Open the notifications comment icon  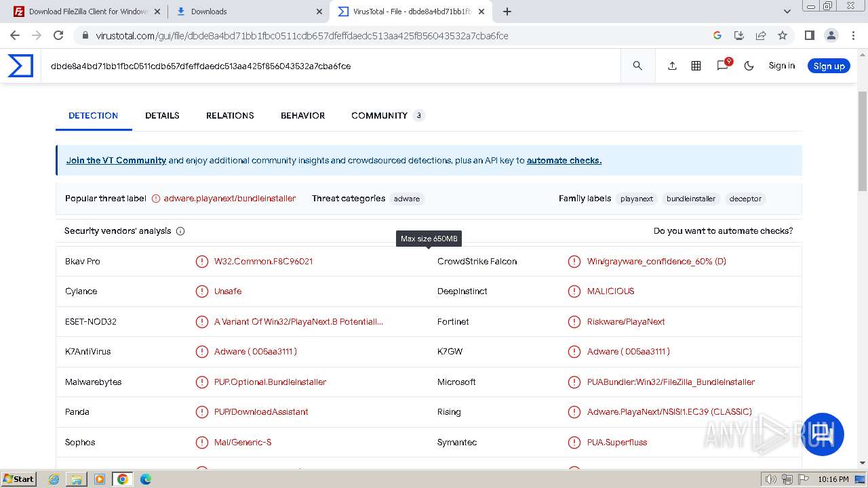click(x=723, y=65)
